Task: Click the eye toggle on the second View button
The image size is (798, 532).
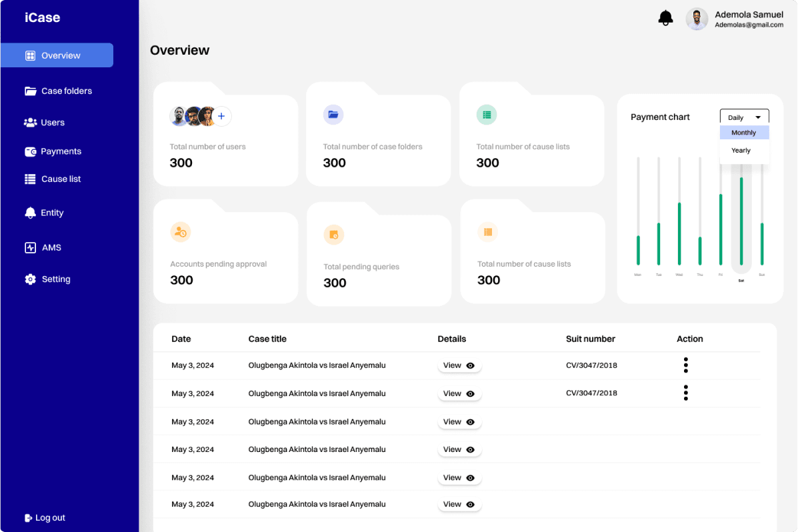Action: pos(471,393)
